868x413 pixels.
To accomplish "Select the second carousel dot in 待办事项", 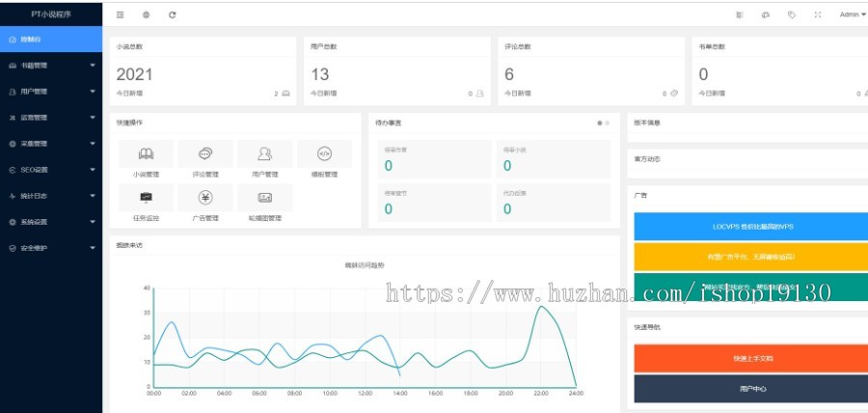I will (608, 123).
